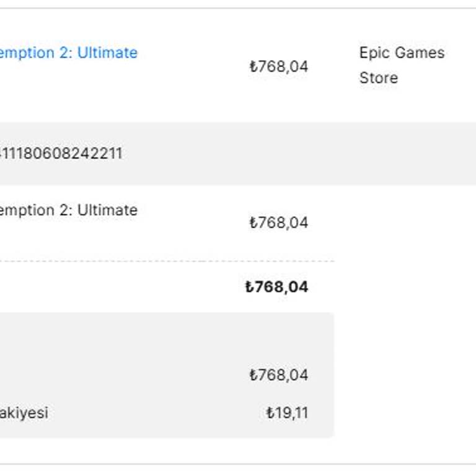Open the blue Redemption 2: Ultimate link
The width and height of the screenshot is (476, 476).
(68, 53)
